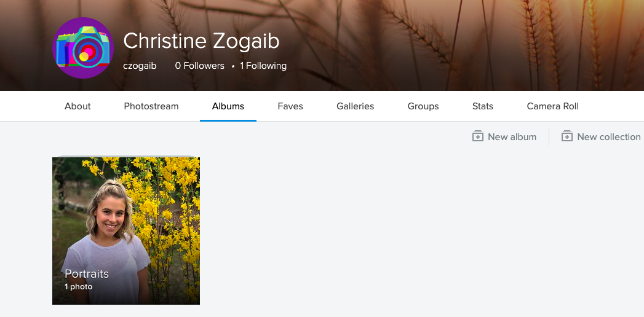Click the New collection button label
Screen dimensions: 644x317
click(608, 137)
